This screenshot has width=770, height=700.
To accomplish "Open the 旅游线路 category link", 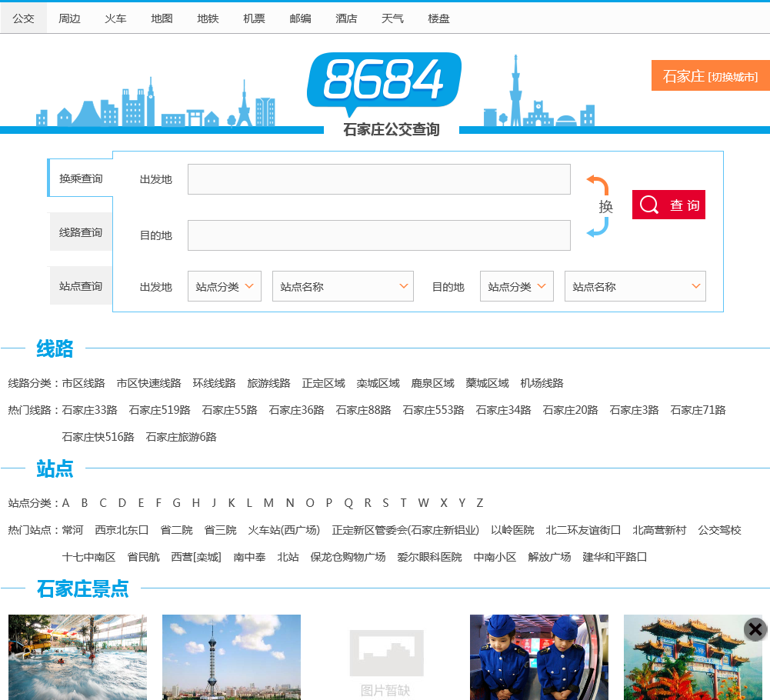I will 268,383.
